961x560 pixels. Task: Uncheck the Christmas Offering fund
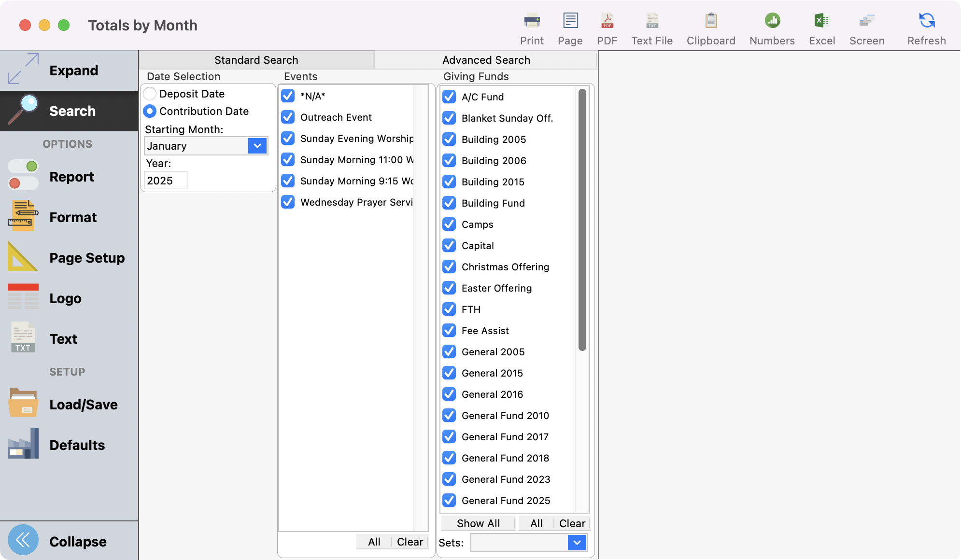point(450,267)
